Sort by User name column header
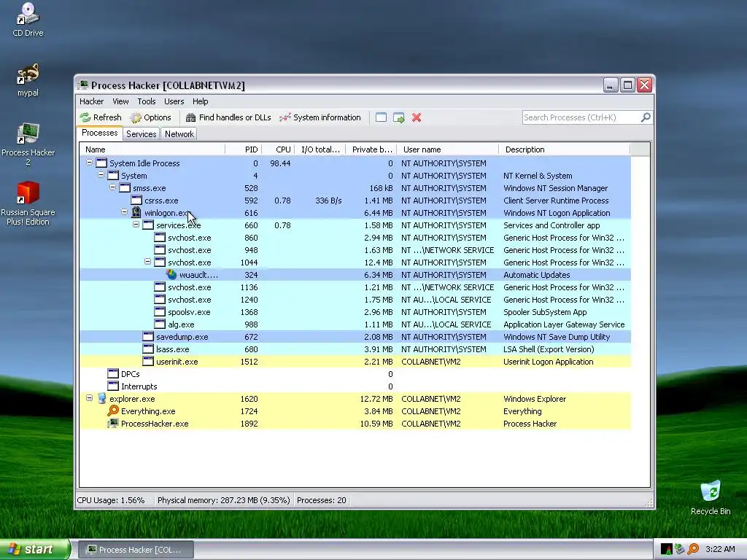 (448, 149)
